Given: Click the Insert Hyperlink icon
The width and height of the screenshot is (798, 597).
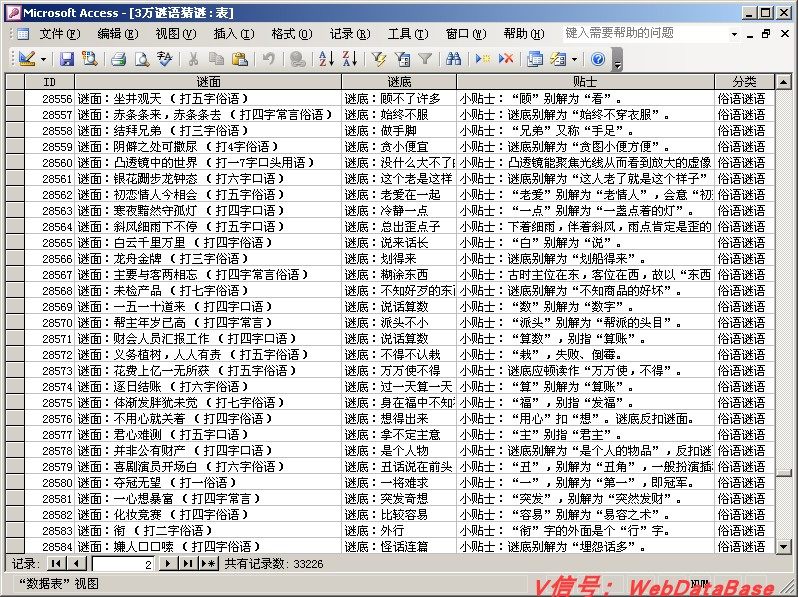Looking at the screenshot, I should [297, 59].
